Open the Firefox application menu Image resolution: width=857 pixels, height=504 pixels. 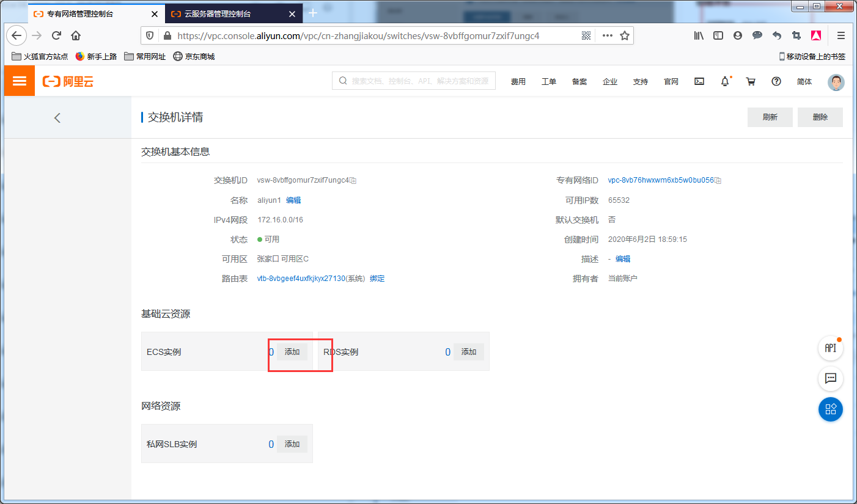pyautogui.click(x=840, y=35)
